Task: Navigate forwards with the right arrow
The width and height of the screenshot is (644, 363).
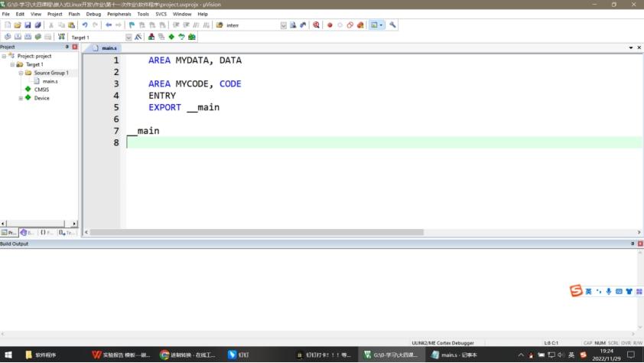Action: point(119,25)
